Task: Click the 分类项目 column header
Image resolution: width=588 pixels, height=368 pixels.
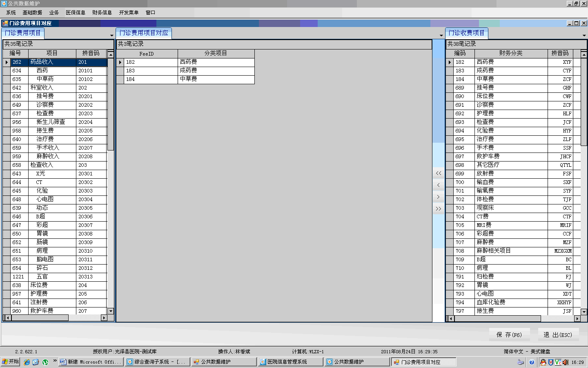Action: 216,54
